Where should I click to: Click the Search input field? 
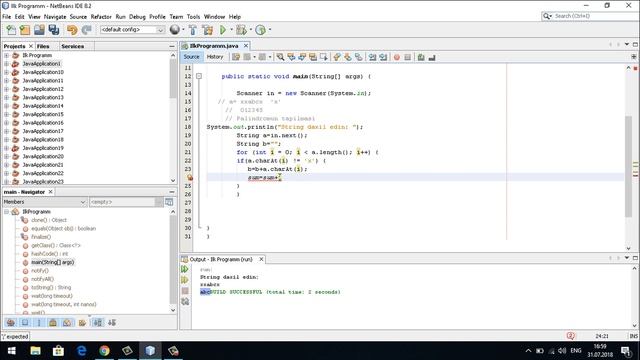590,16
